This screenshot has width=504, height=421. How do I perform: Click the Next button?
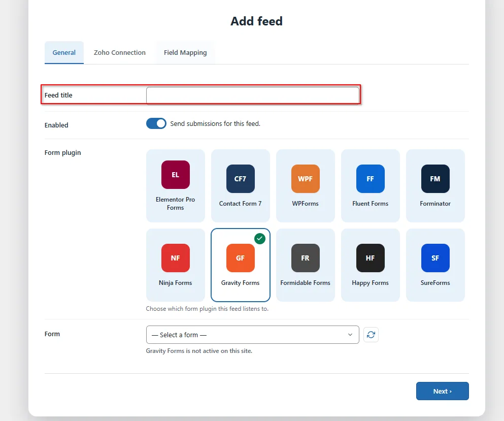pos(442,391)
